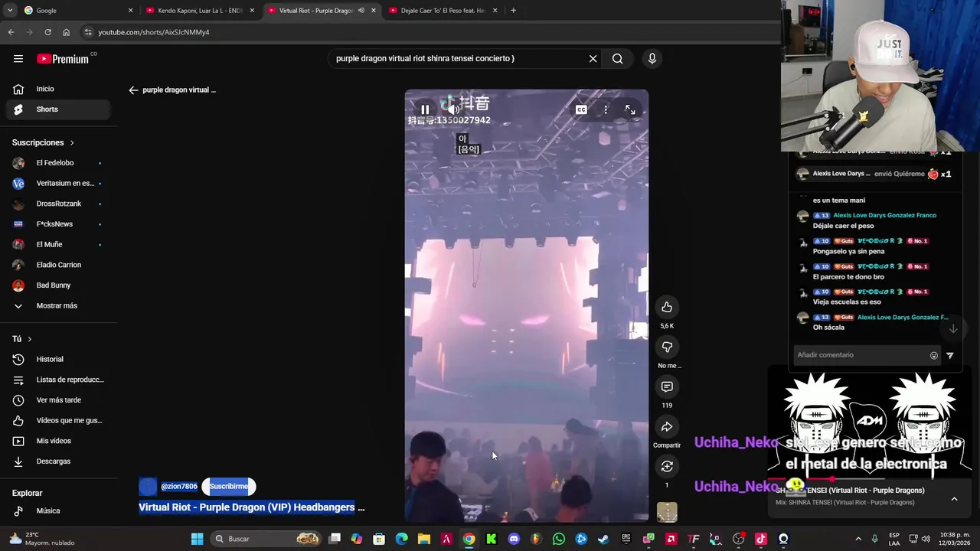Image resolution: width=980 pixels, height=551 pixels.
Task: Enter fullscreen on the Short
Action: tap(629, 109)
